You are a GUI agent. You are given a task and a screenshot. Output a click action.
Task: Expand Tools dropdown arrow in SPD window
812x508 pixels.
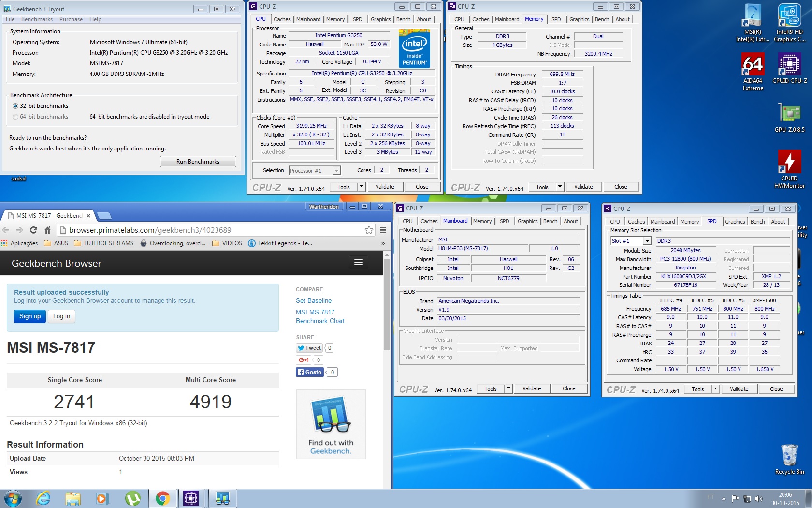pos(715,389)
